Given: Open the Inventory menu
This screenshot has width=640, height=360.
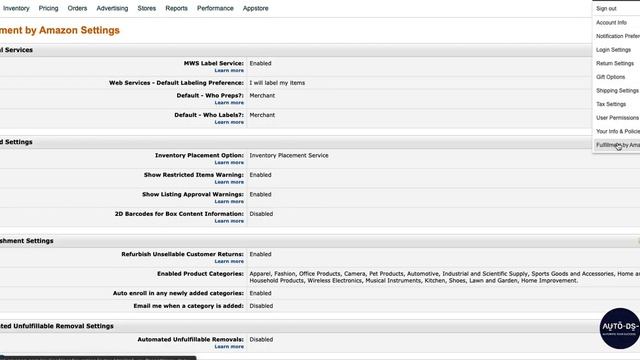Looking at the screenshot, I should [16, 8].
